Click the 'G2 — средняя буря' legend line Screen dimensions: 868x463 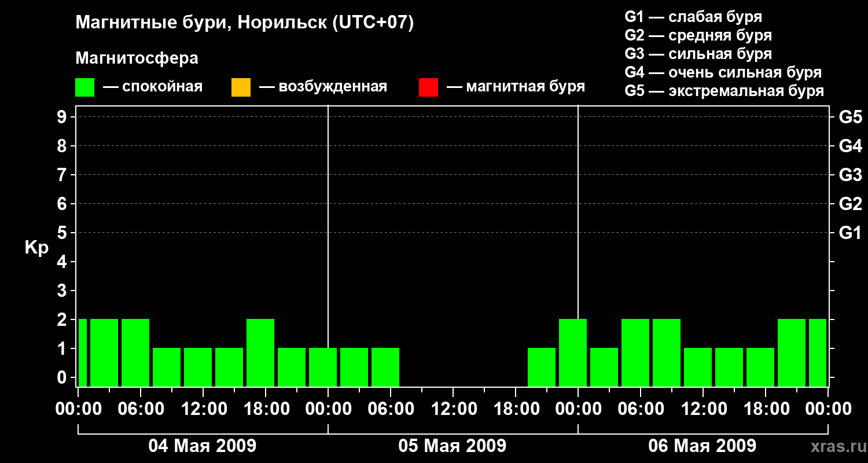pyautogui.click(x=698, y=35)
